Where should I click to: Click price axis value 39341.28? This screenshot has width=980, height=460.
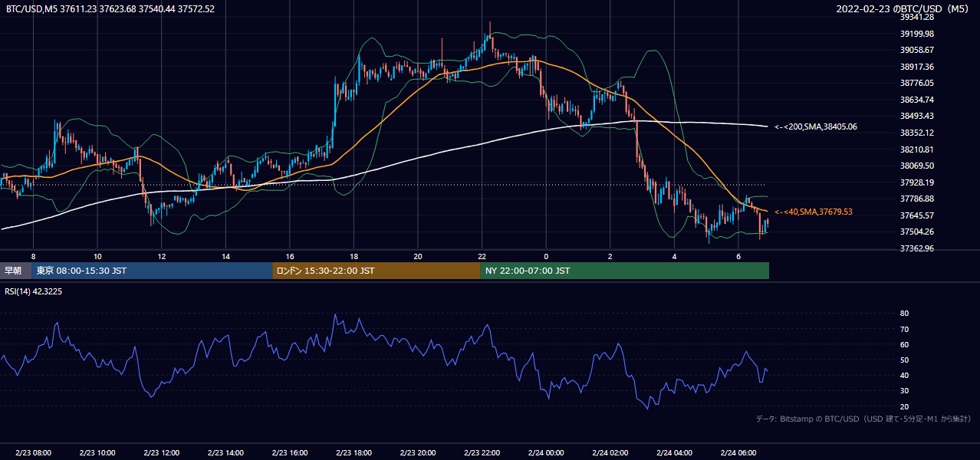click(x=916, y=17)
